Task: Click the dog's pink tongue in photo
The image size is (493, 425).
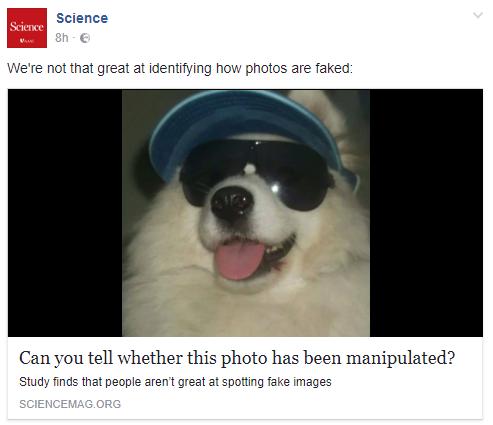Action: coord(239,260)
